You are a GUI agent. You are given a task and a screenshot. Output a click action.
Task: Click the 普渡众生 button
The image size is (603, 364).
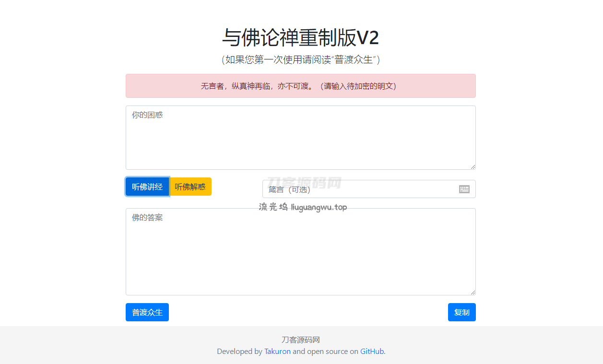click(147, 312)
